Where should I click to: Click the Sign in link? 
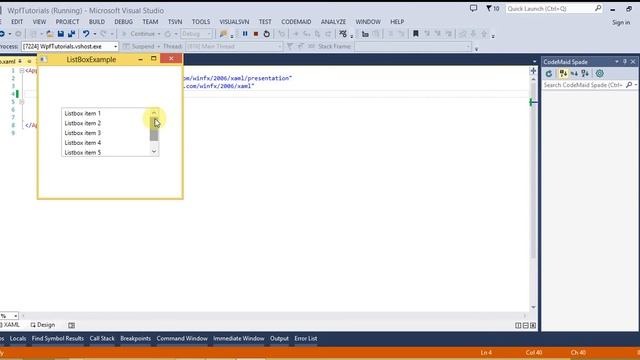pyautogui.click(x=621, y=22)
